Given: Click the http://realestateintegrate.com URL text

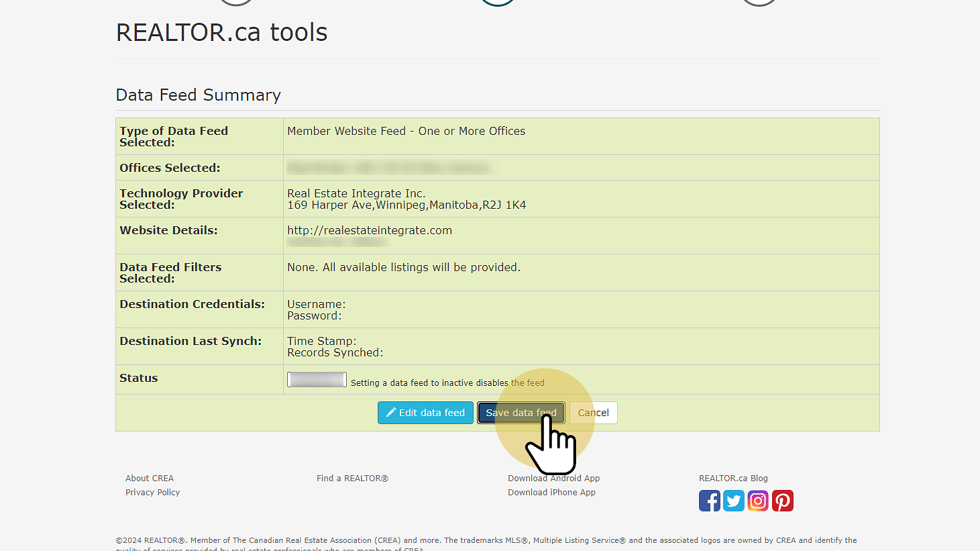Looking at the screenshot, I should [370, 230].
